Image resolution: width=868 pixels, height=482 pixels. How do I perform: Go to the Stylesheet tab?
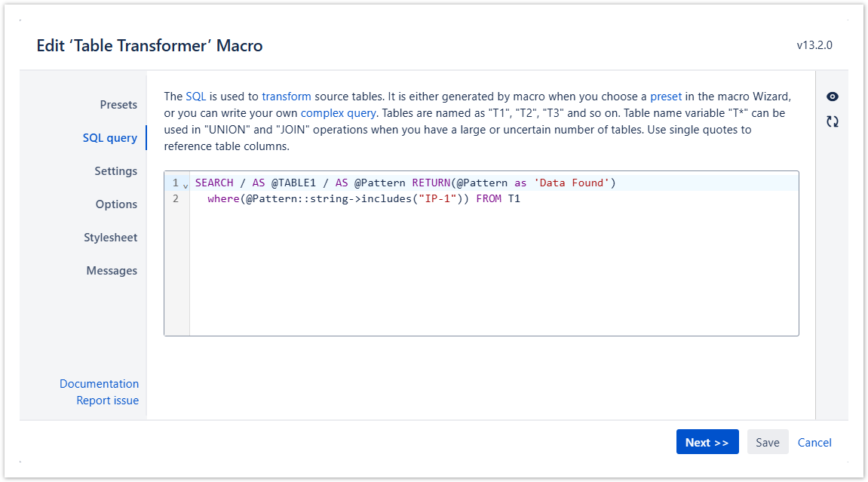point(110,238)
